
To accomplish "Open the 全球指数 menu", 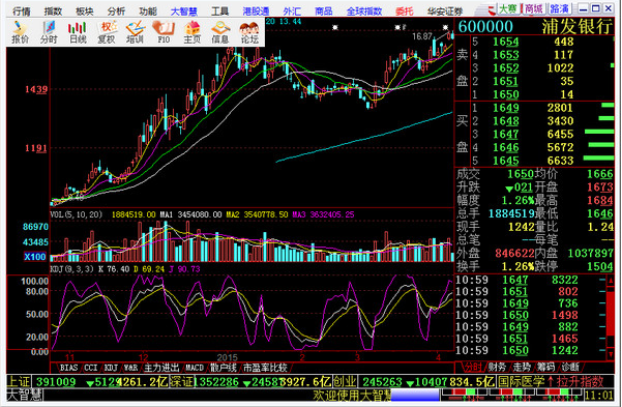I will pos(364,11).
